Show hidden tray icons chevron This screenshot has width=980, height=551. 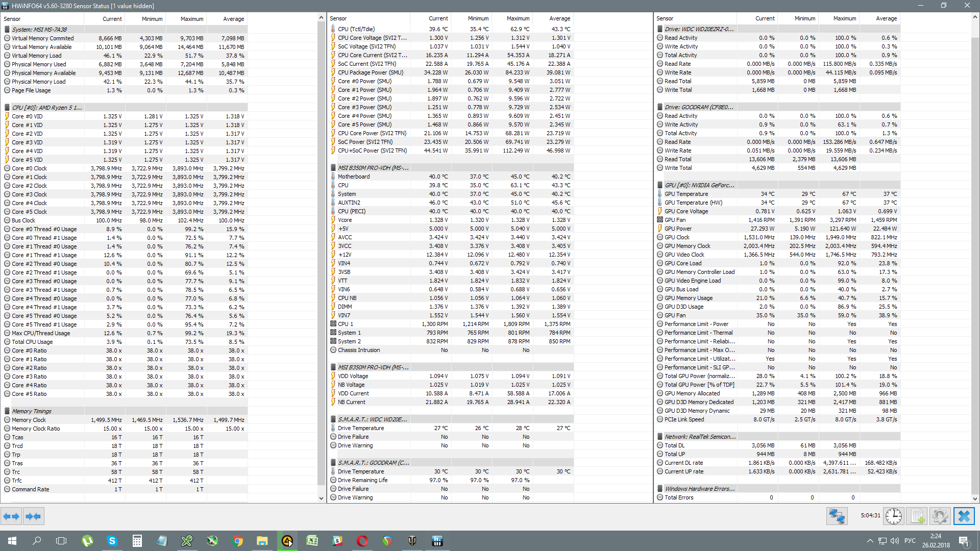point(870,541)
